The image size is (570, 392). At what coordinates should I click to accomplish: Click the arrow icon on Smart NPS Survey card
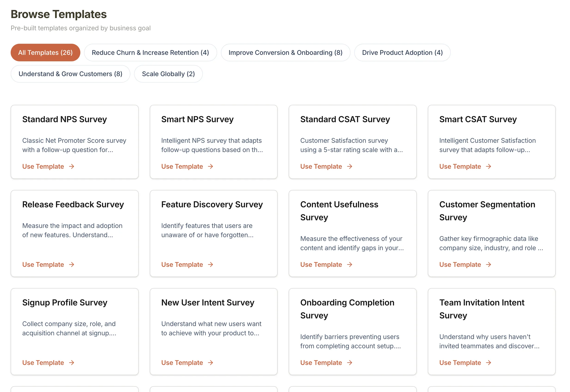[x=210, y=166]
